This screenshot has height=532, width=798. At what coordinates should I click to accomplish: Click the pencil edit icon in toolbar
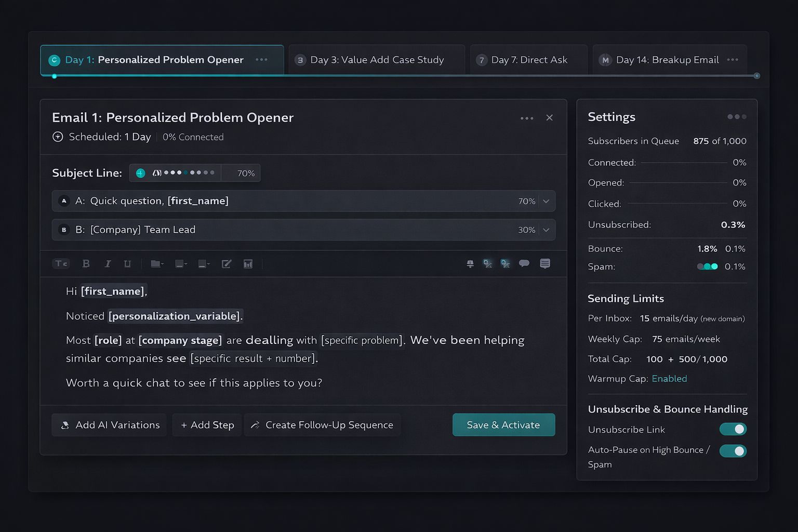click(x=226, y=264)
